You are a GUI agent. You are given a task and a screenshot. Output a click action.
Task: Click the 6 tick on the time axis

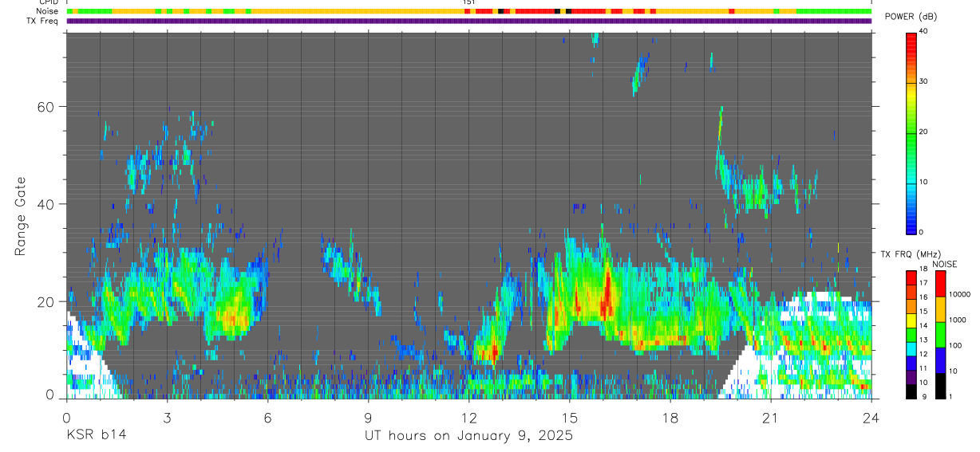pyautogui.click(x=267, y=417)
